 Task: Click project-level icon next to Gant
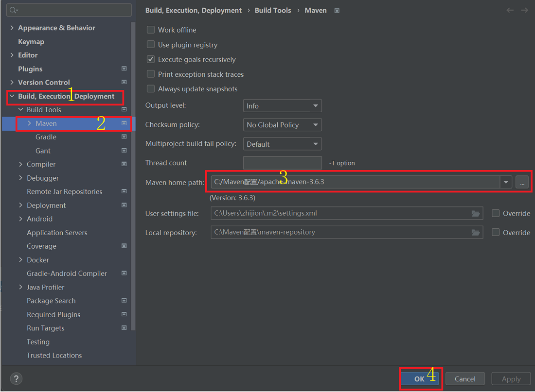click(124, 150)
